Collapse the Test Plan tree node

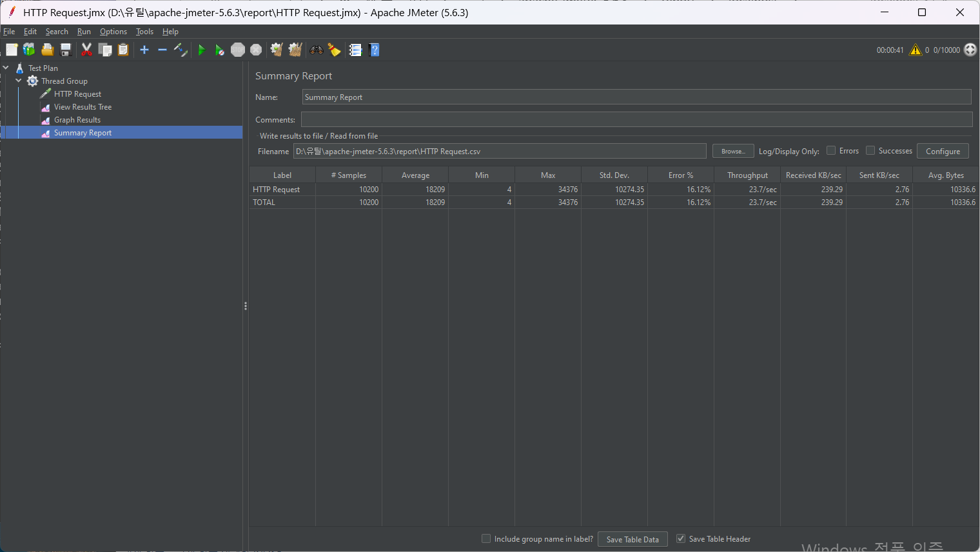pyautogui.click(x=6, y=68)
